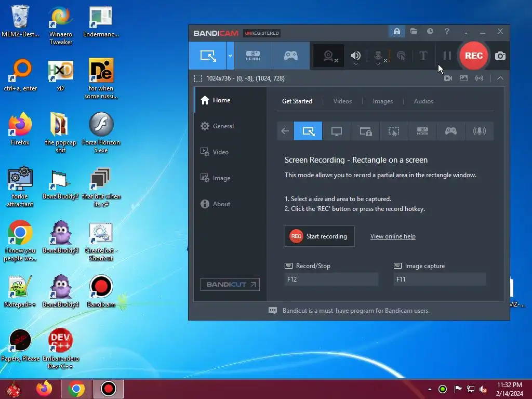Click the image icon in status bar
532x399 pixels.
click(x=463, y=78)
